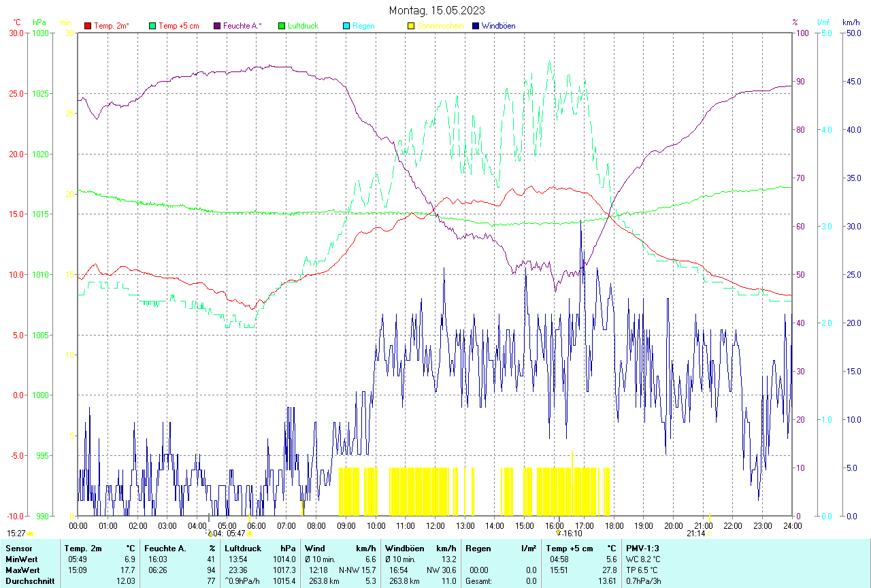Screen dimensions: 871x588
Task: Click the 0.7hPa/3h trend value
Action: pyautogui.click(x=643, y=581)
